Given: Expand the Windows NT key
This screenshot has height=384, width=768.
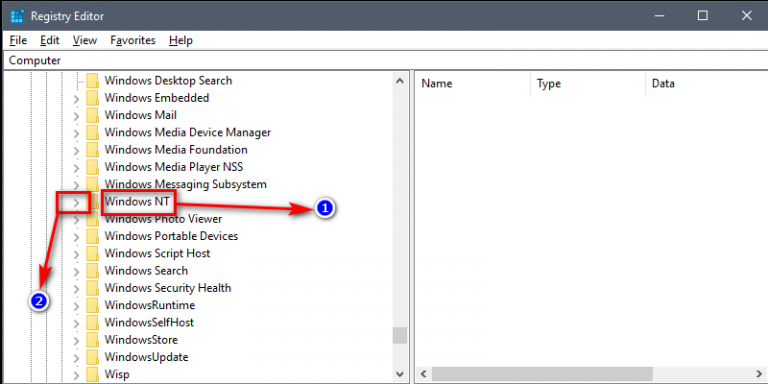Looking at the screenshot, I should pos(76,202).
